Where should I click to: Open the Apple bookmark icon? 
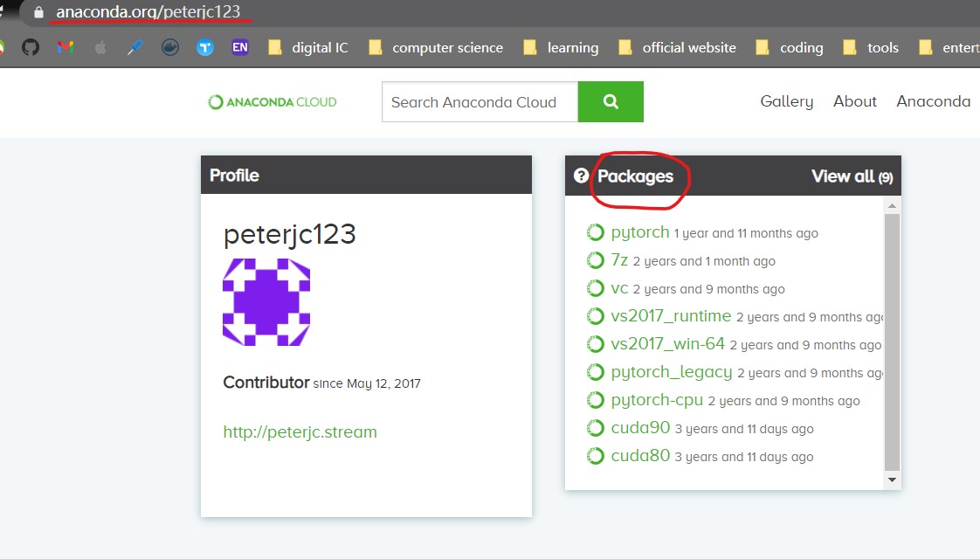coord(100,47)
